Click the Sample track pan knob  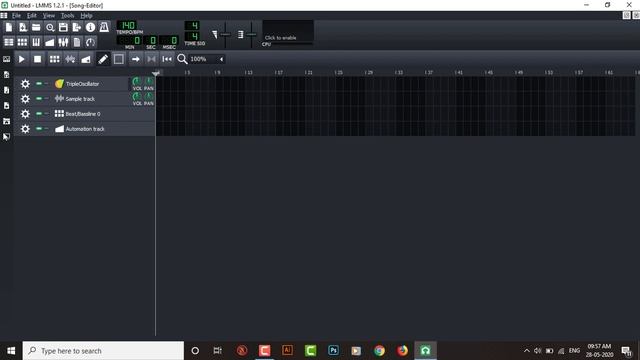[149, 96]
